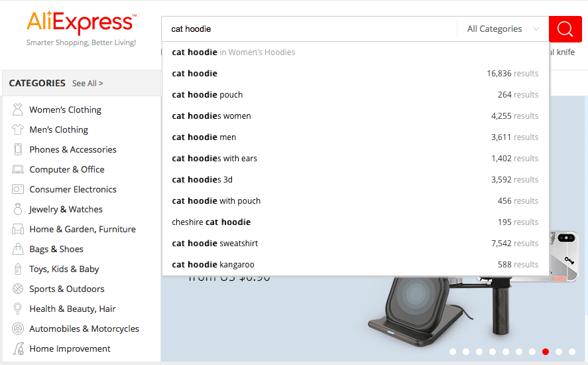The height and width of the screenshot is (365, 588).
Task: Open the All Categories dropdown
Action: pos(502,29)
